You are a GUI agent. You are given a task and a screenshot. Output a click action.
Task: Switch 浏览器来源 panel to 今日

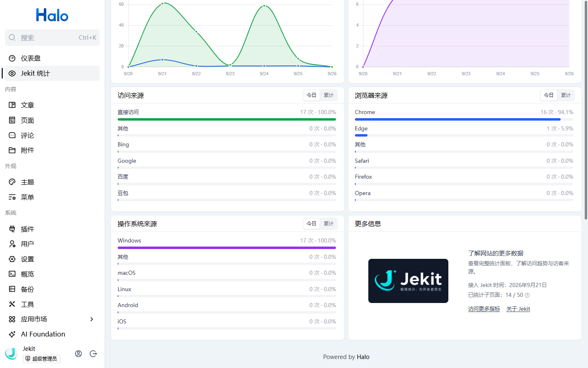click(549, 95)
